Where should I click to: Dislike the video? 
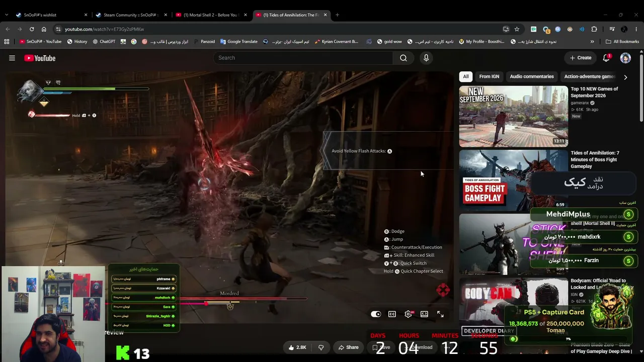(321, 347)
